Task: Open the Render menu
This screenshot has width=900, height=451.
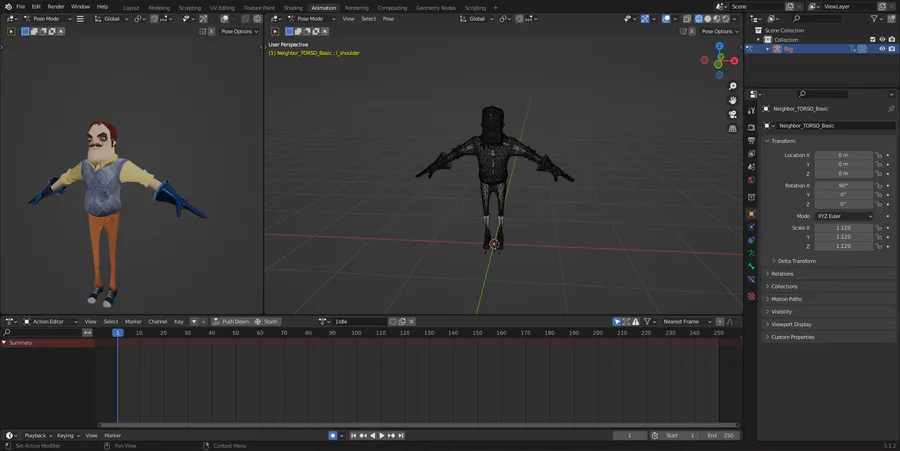Action: tap(56, 7)
